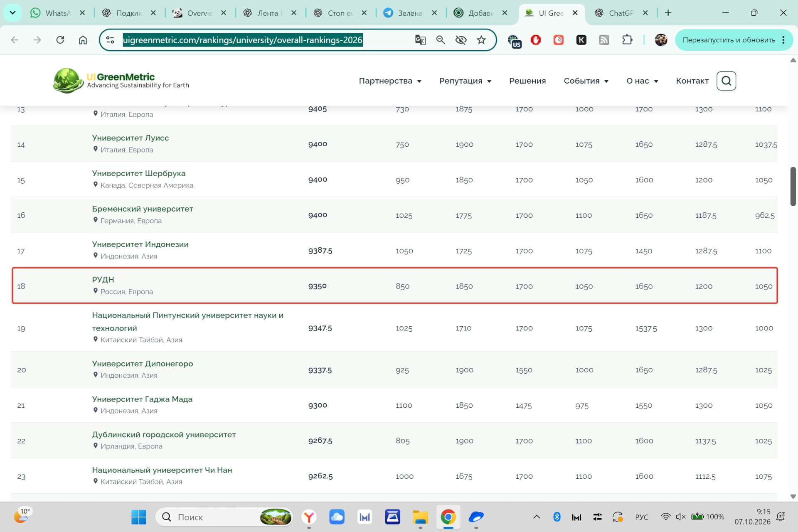Click the scrollbar down arrow

(x=793, y=496)
